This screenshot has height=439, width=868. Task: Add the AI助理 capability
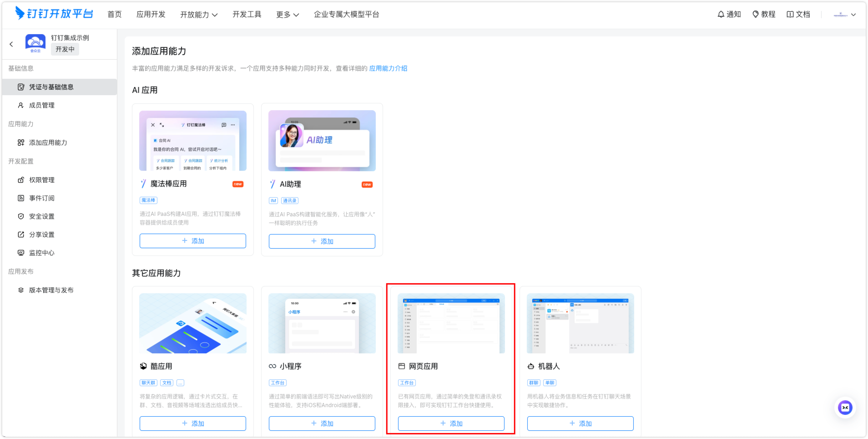[x=322, y=241]
